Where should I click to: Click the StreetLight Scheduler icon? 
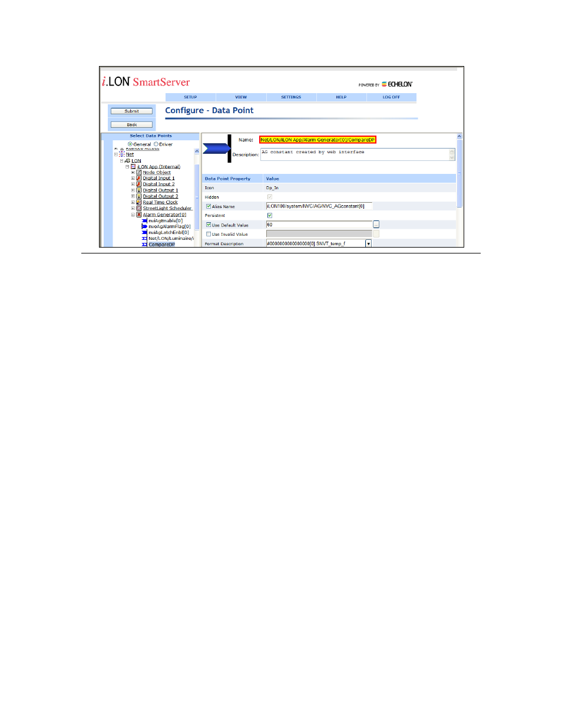139,208
